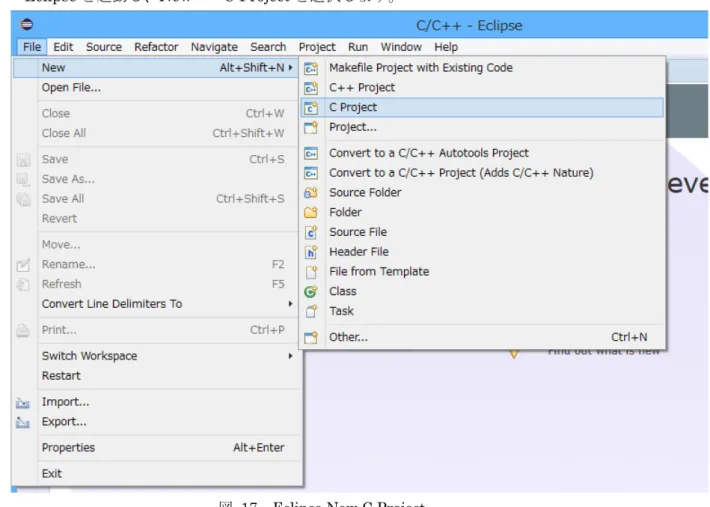This screenshot has width=710, height=507.
Task: Open the Navigate menu
Action: (214, 47)
